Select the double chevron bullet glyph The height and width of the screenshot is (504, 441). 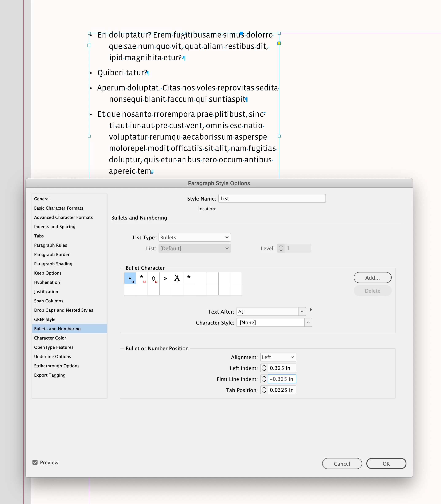[x=165, y=278]
